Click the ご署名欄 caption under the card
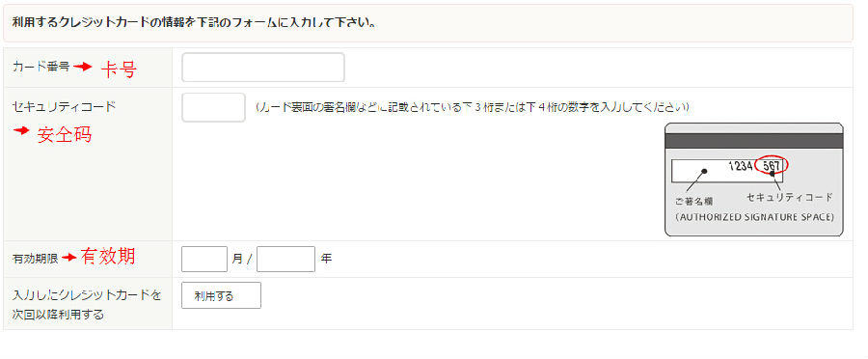Screen dimensions: 868x359 (x=693, y=202)
